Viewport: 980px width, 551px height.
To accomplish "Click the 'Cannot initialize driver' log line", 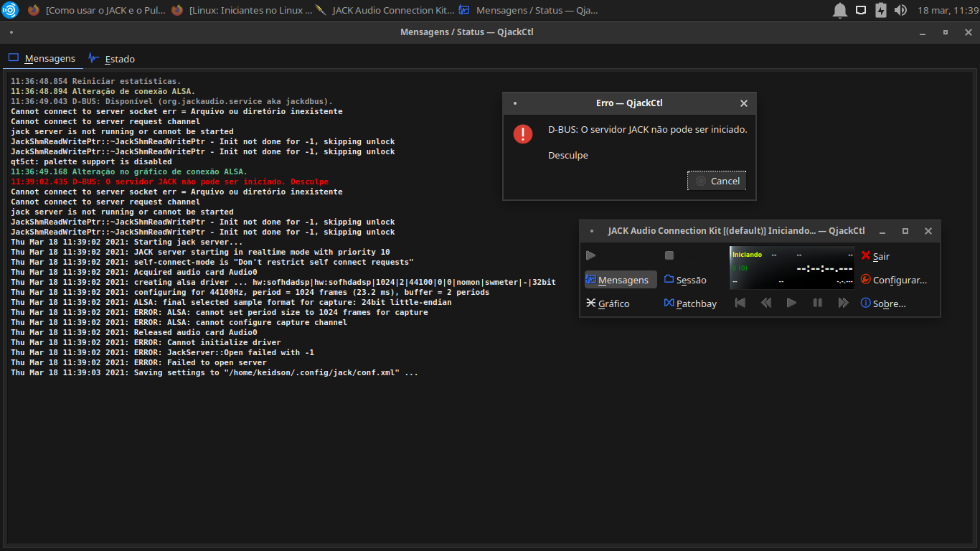I will [146, 342].
